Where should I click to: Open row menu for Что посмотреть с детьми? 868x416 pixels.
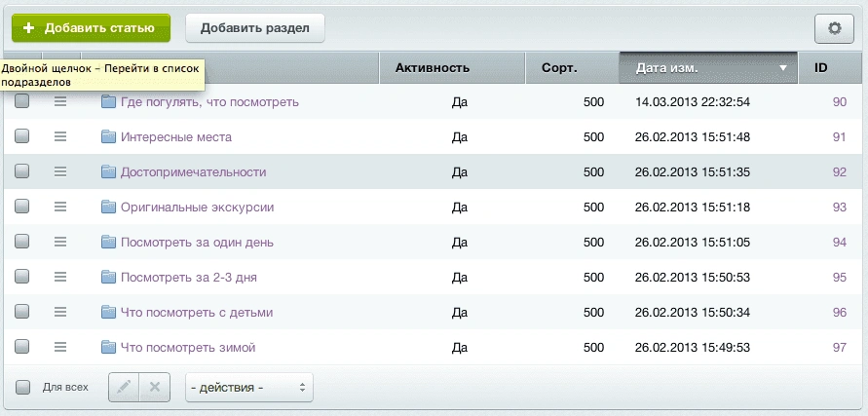[60, 313]
